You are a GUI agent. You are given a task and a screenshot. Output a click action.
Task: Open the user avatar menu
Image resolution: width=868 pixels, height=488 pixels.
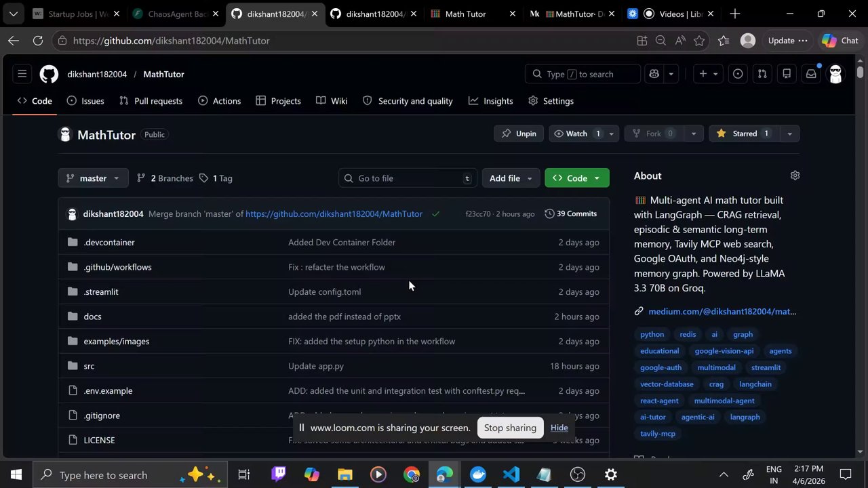point(835,74)
